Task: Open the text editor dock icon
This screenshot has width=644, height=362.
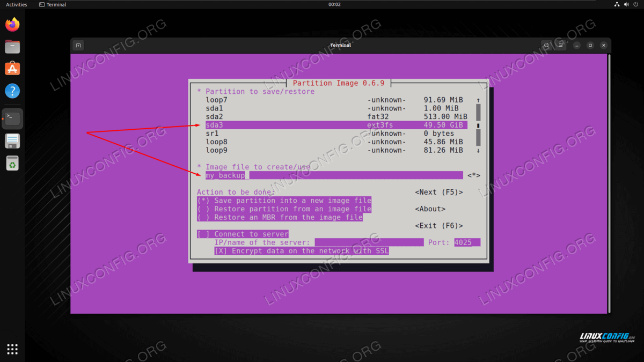Action: (x=12, y=141)
